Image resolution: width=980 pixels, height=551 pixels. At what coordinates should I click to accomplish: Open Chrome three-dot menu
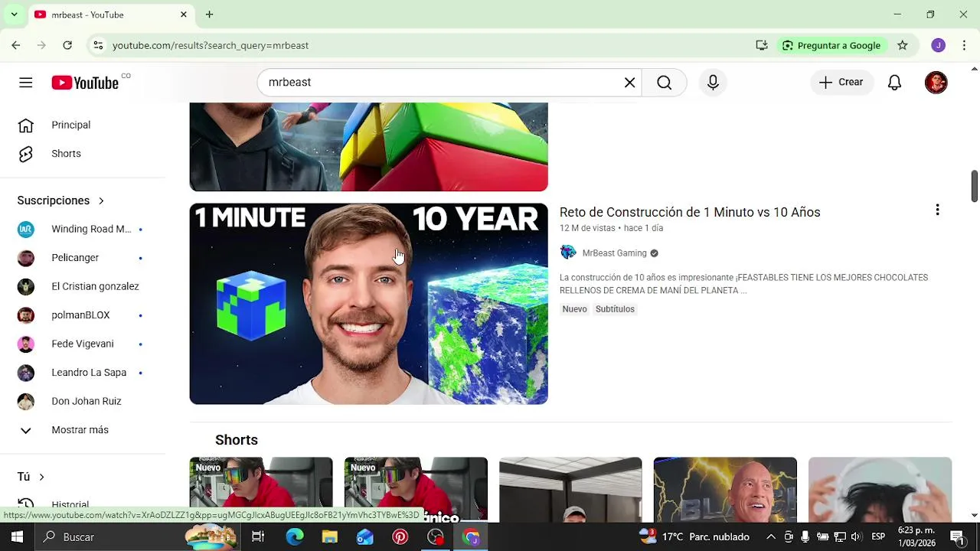[x=964, y=45]
